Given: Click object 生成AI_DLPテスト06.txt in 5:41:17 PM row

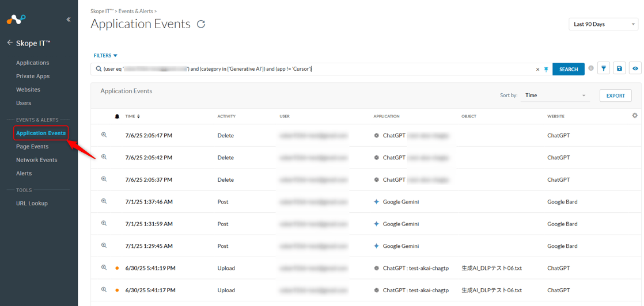Looking at the screenshot, I should point(491,290).
